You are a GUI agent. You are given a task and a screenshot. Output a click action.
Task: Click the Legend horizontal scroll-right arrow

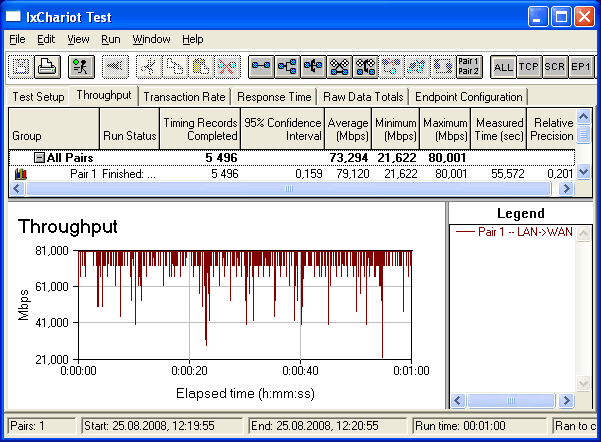(x=566, y=401)
